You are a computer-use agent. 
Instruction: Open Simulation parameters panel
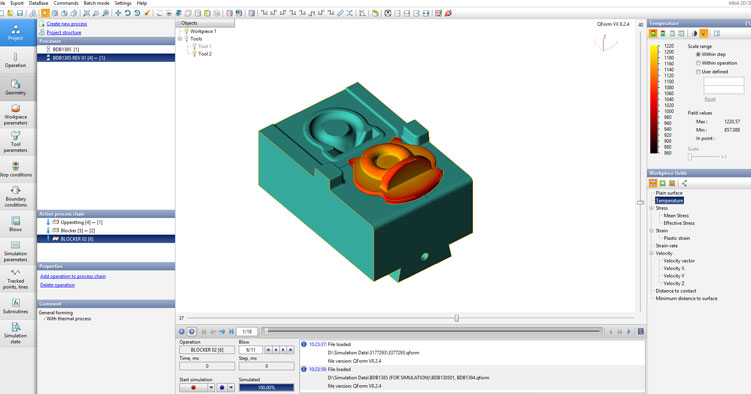click(16, 251)
